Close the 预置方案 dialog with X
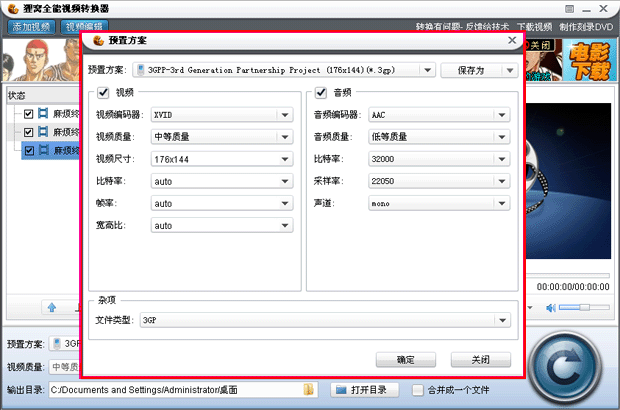The width and height of the screenshot is (620, 410). tap(513, 41)
